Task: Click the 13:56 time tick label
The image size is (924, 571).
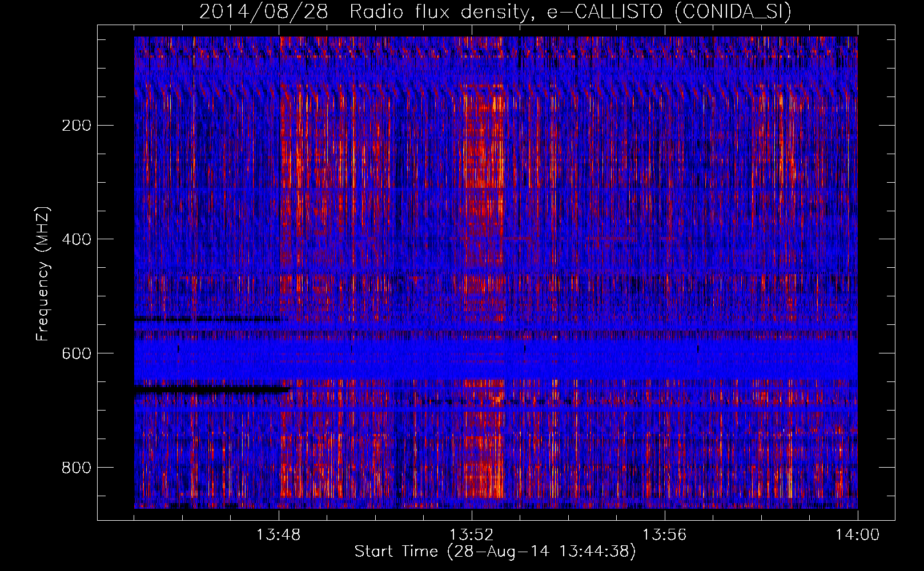Action: [x=665, y=535]
